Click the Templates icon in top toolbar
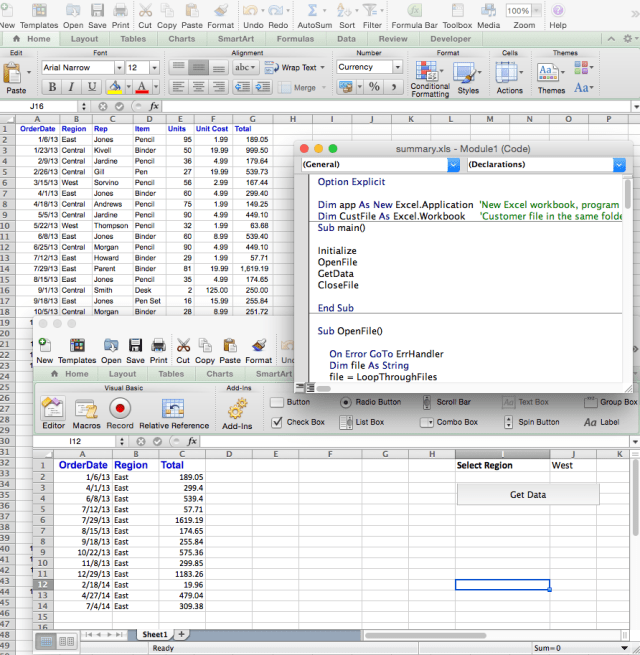This screenshot has width=640, height=655. pos(39,10)
